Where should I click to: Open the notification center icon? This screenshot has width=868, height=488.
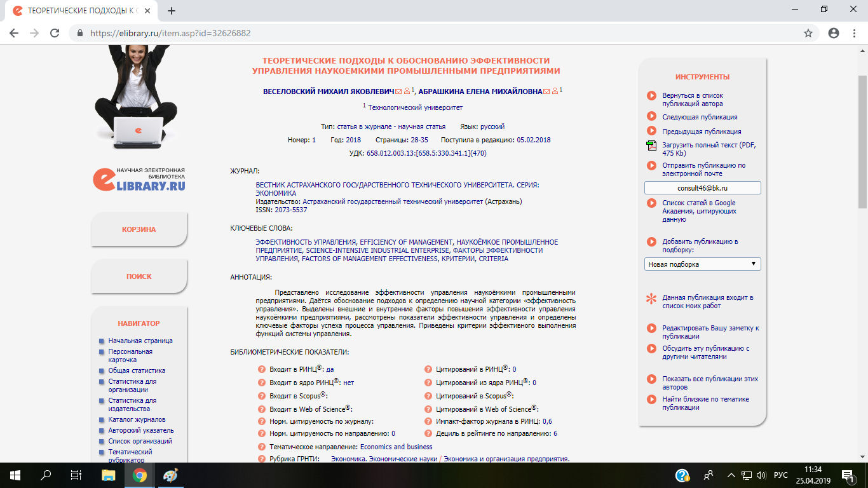848,475
